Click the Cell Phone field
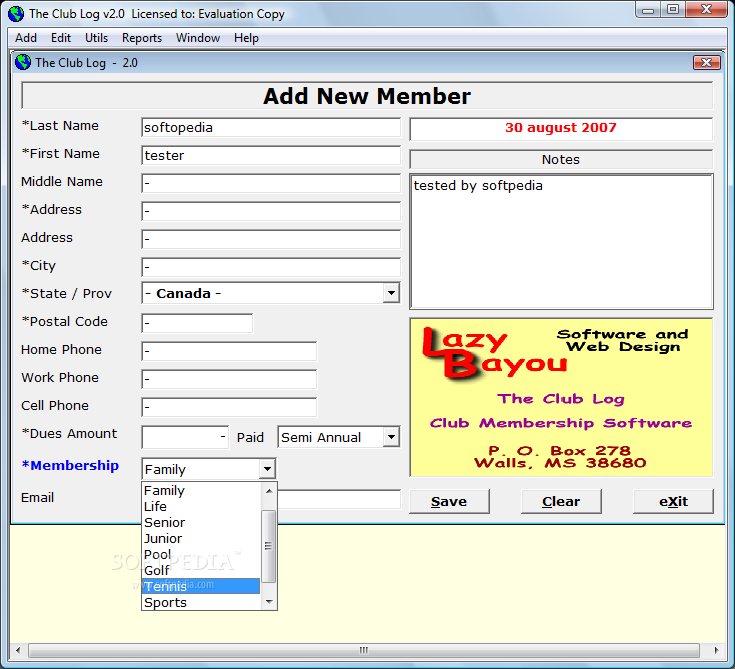Image resolution: width=735 pixels, height=669 pixels. click(x=229, y=407)
